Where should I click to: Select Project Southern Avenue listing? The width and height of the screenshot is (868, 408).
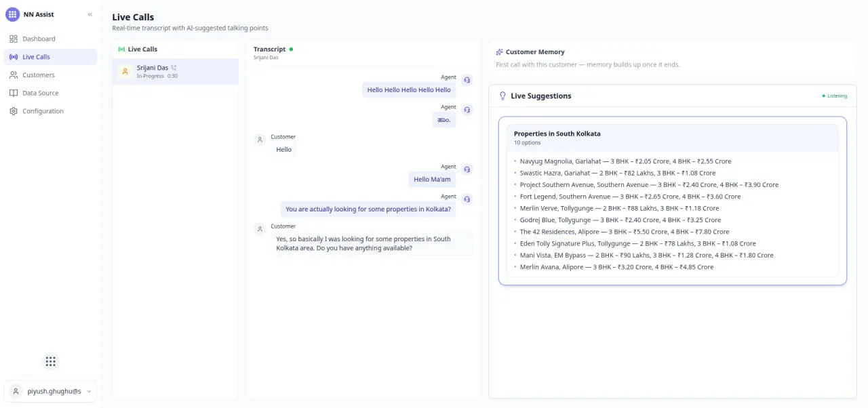click(649, 184)
